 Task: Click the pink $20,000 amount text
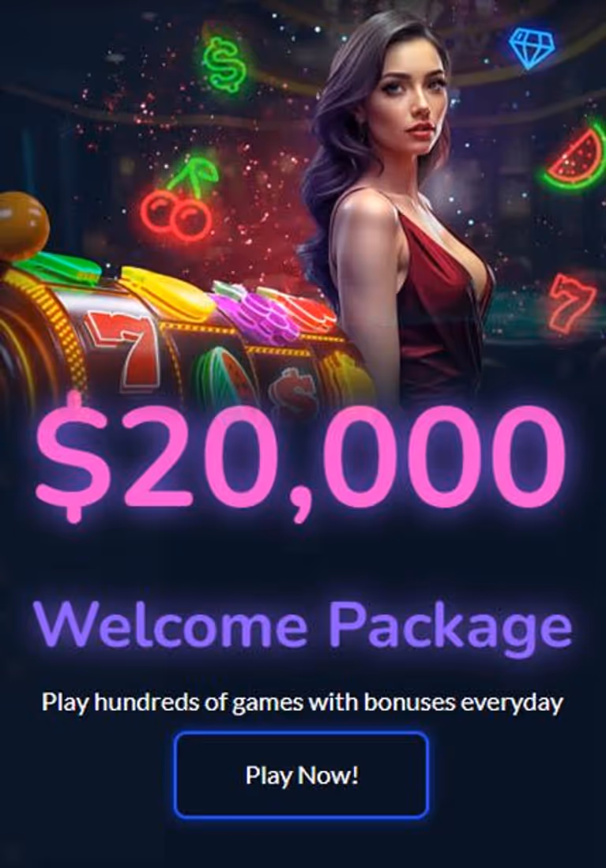tap(301, 457)
